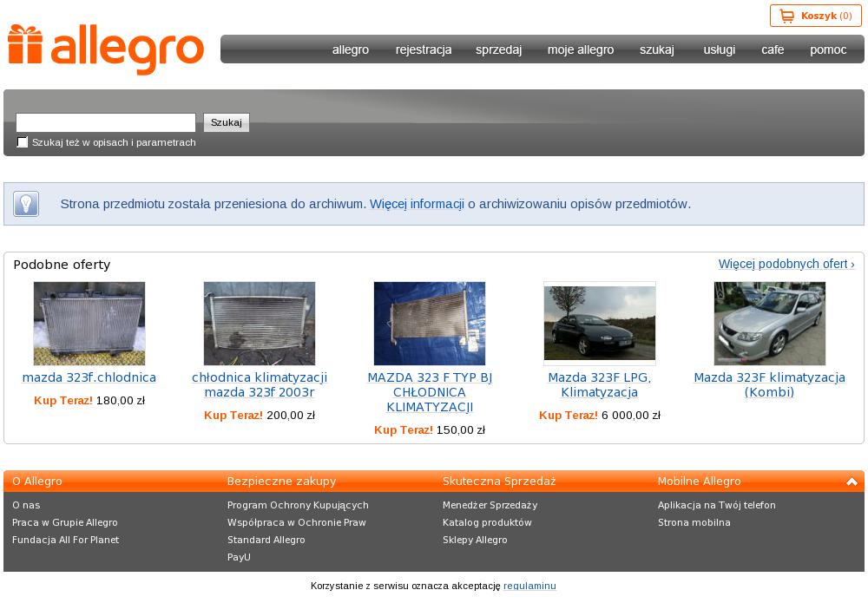Open Mazda 323F LPG, Klimatyzacja link
This screenshot has width=868, height=603.
(600, 384)
